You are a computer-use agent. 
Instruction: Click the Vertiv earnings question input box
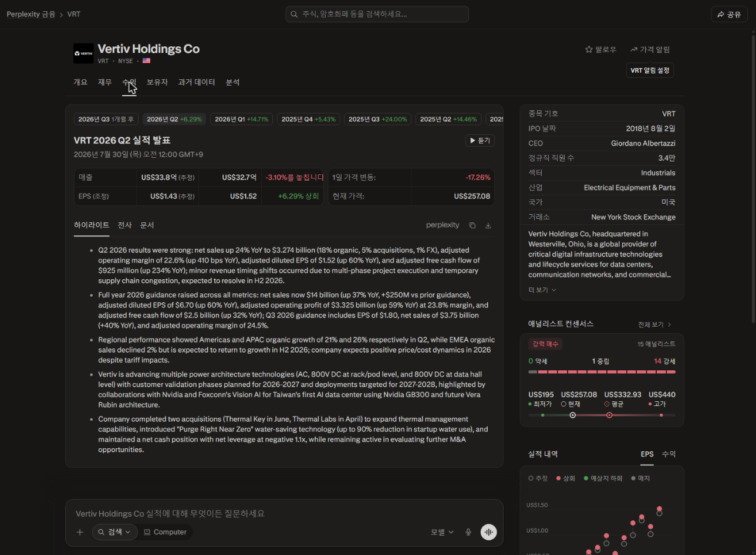[x=284, y=513]
